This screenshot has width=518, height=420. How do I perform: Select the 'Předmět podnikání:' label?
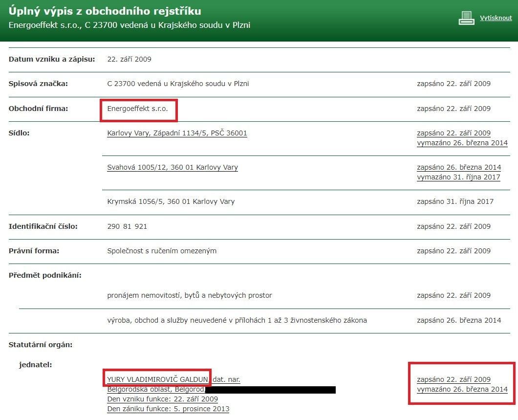45,275
